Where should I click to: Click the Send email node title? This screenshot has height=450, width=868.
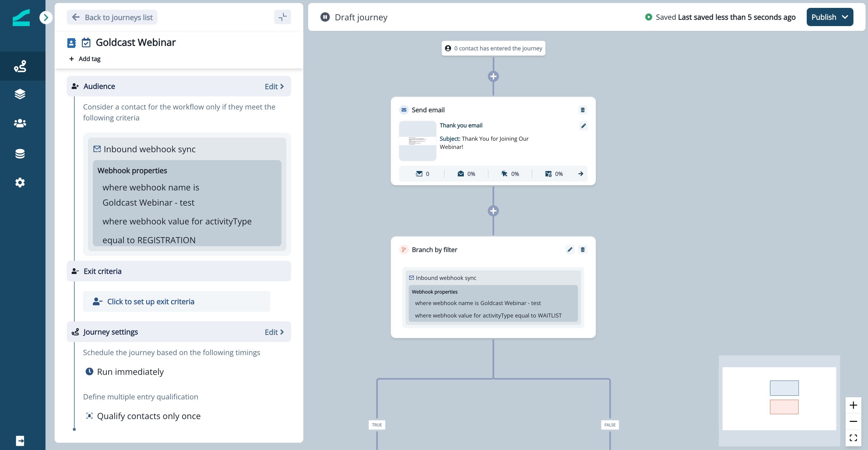coord(428,110)
